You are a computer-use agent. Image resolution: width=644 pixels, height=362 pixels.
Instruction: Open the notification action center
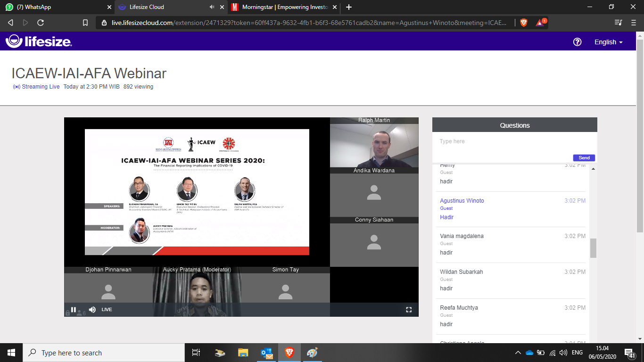(630, 353)
